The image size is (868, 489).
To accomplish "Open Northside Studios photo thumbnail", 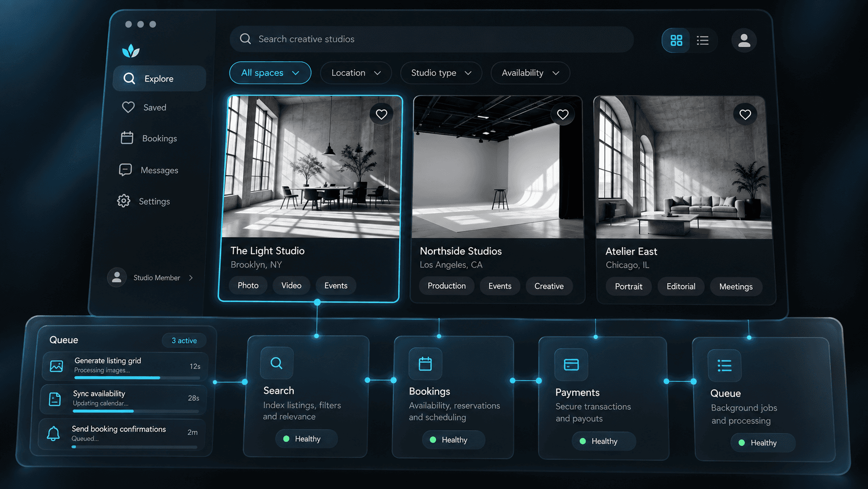I will click(497, 167).
